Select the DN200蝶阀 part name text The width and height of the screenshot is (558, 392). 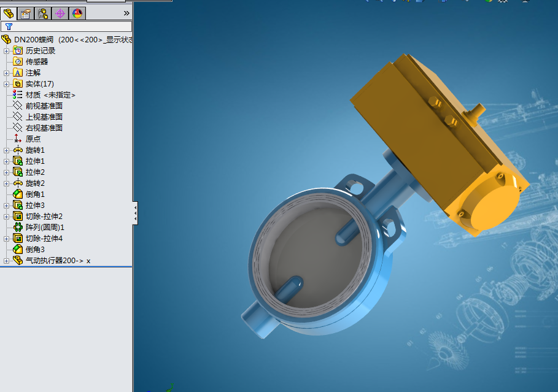click(34, 40)
